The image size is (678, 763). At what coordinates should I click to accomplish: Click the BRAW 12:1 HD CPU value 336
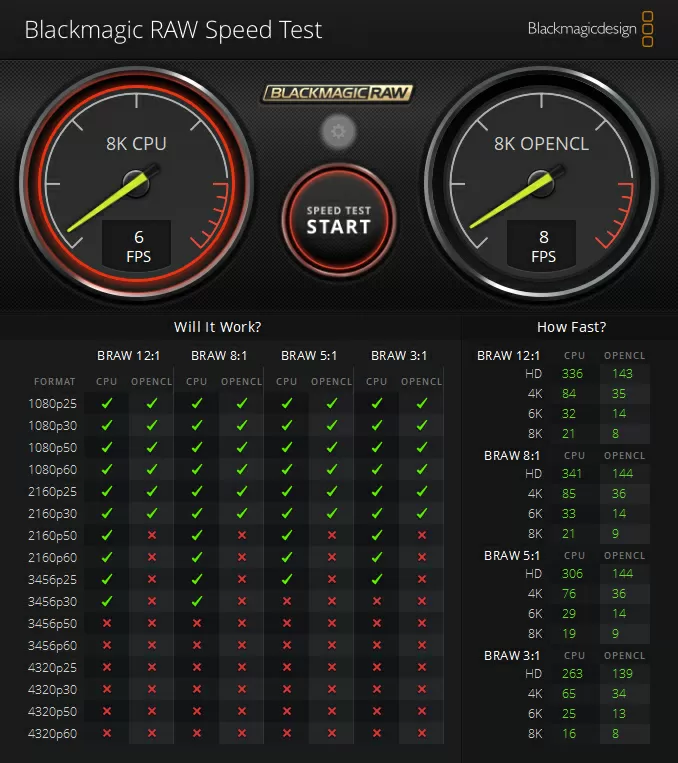pyautogui.click(x=573, y=374)
